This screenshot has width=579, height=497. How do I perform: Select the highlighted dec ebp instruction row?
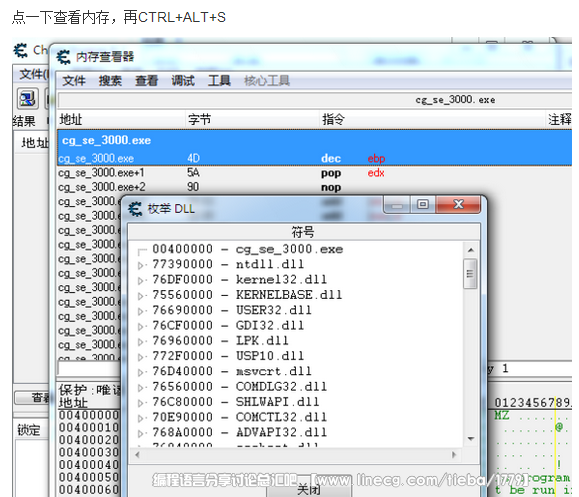click(x=315, y=158)
